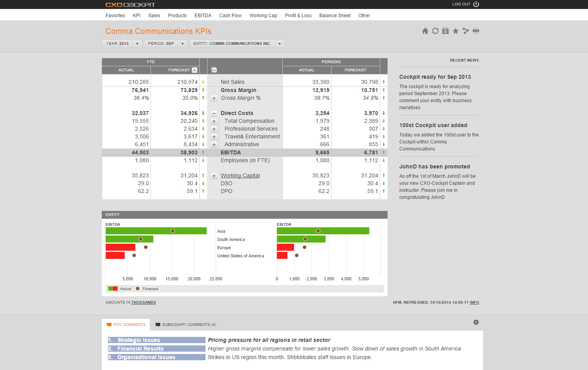588x370 pixels.
Task: Click the DSO YTD down arrow
Action: (x=203, y=183)
